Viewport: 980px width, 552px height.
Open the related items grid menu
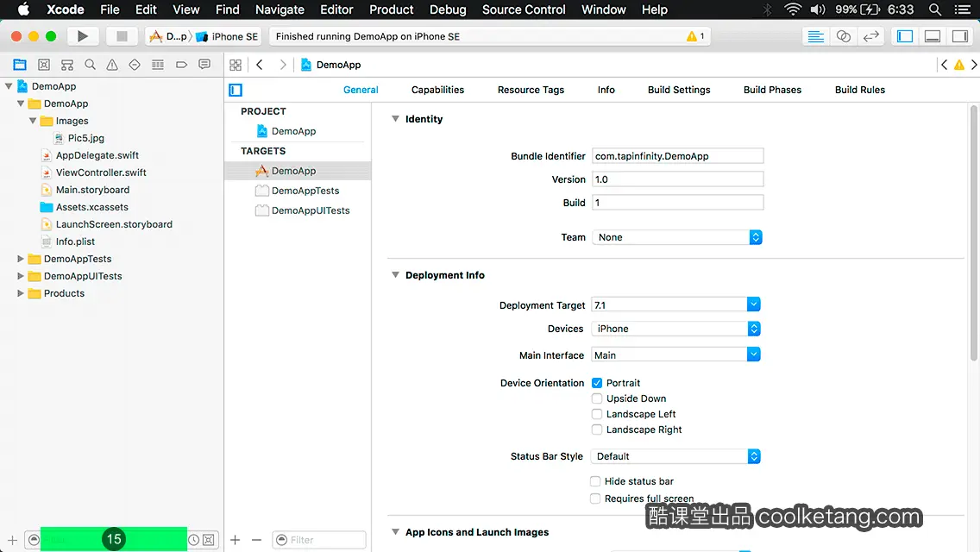tap(236, 65)
